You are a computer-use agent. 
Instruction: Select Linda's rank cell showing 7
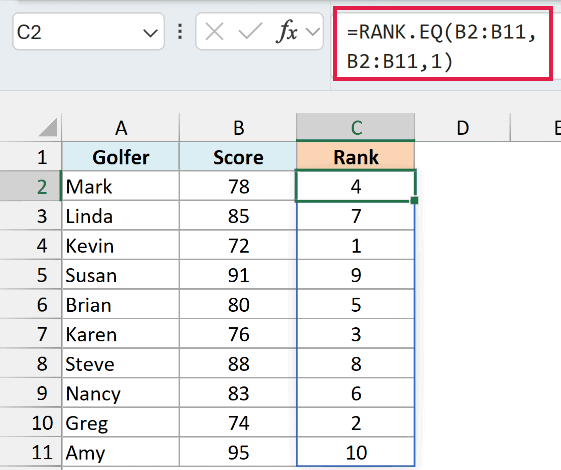356,216
